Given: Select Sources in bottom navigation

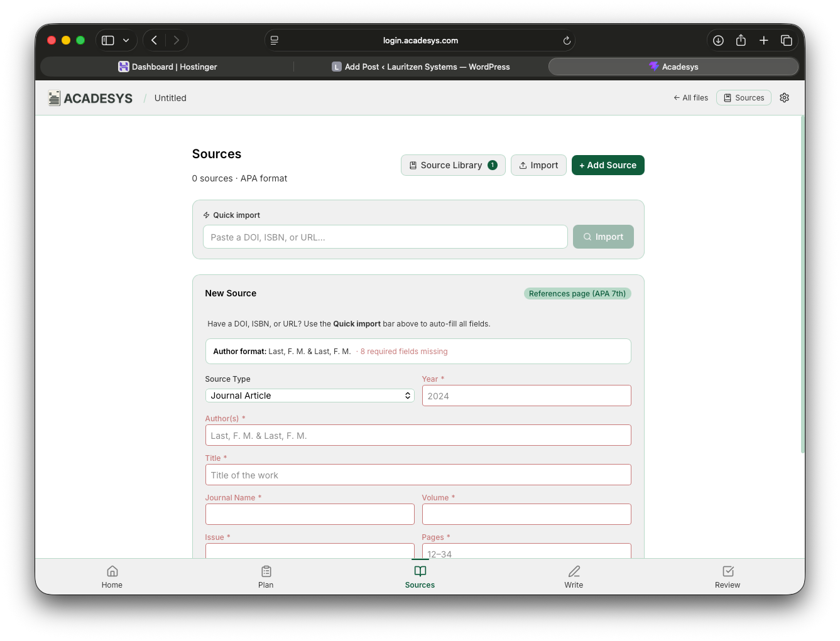Looking at the screenshot, I should coord(420,577).
